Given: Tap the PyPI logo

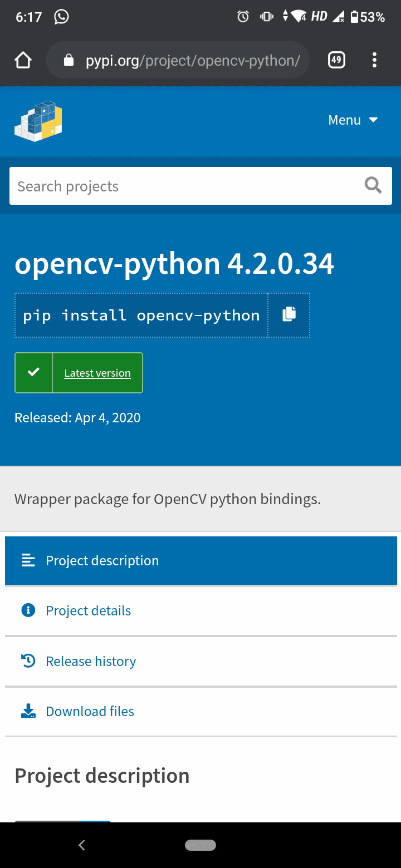Looking at the screenshot, I should [x=38, y=121].
